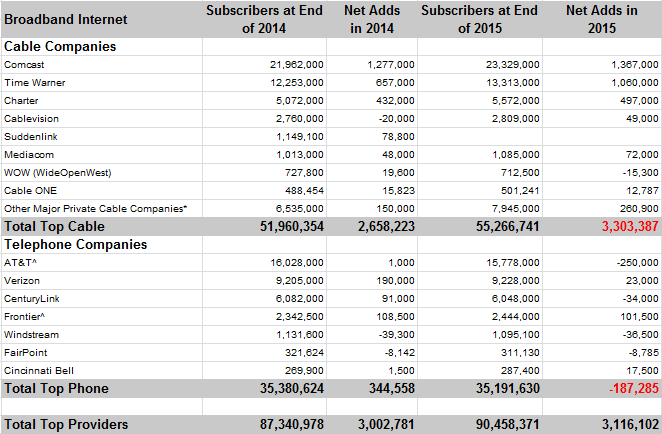Click Time Warner's 13,313,000 subscribers cell

513,83
